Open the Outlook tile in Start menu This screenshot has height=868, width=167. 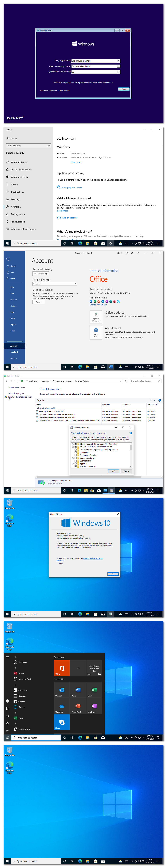(62, 690)
